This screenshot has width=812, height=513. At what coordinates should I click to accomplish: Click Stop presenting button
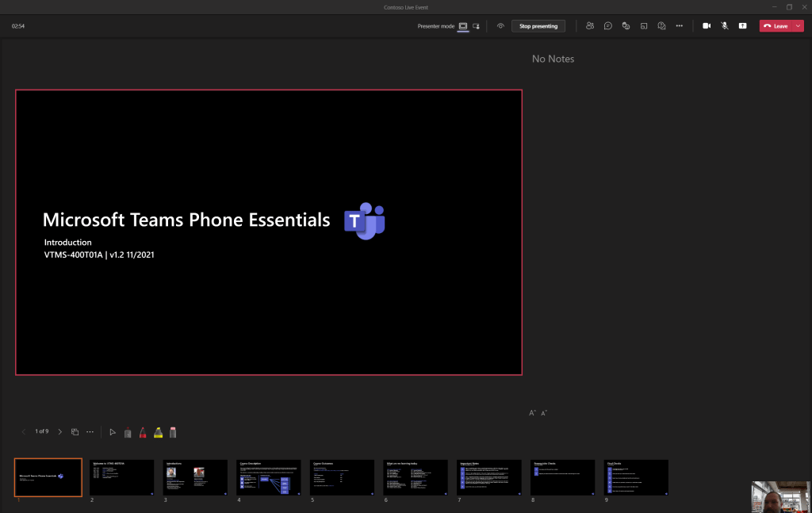538,26
